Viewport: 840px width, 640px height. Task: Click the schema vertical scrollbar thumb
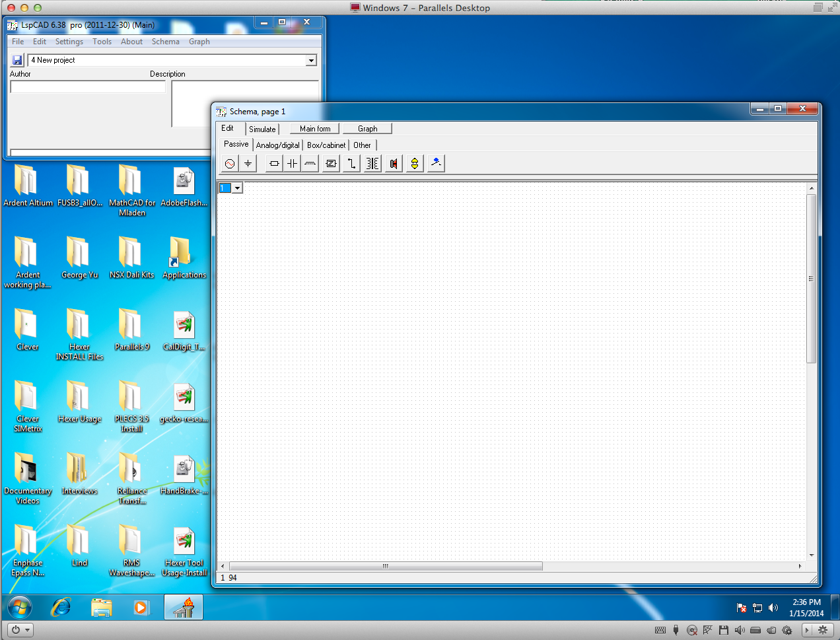812,278
